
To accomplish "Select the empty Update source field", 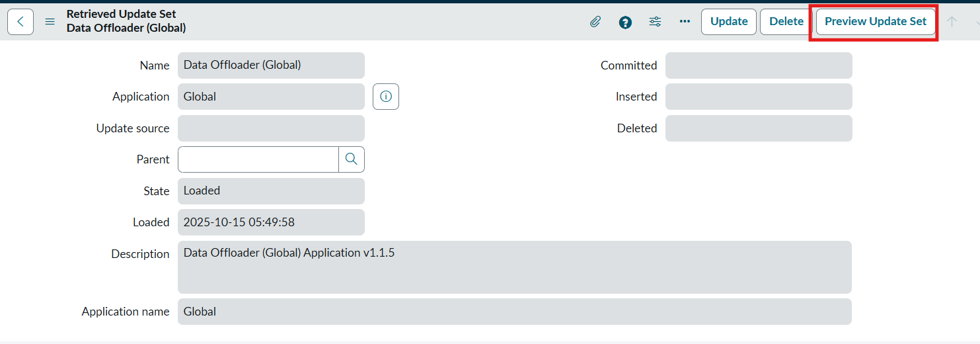I will 271,128.
